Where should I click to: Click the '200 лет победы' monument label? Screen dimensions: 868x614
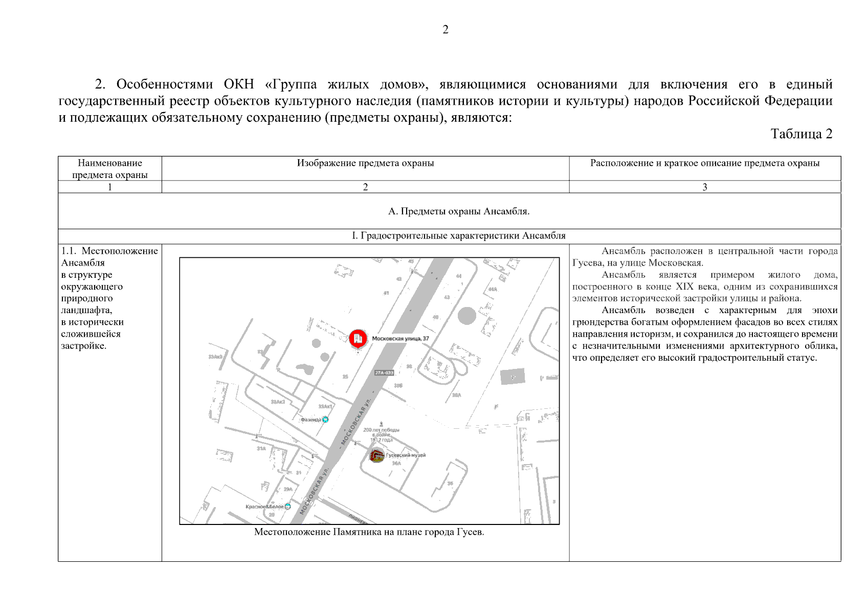382,435
